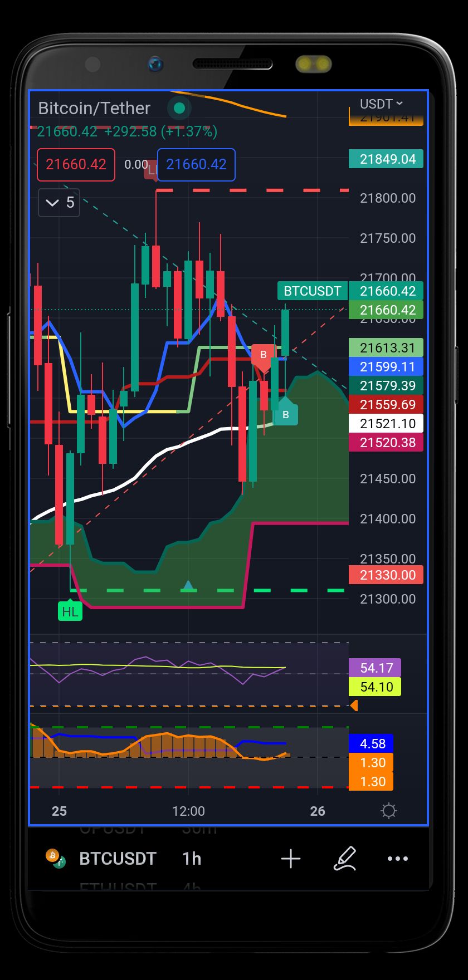Open the BTCUSDT symbol search
This screenshot has width=468, height=980.
click(x=118, y=859)
